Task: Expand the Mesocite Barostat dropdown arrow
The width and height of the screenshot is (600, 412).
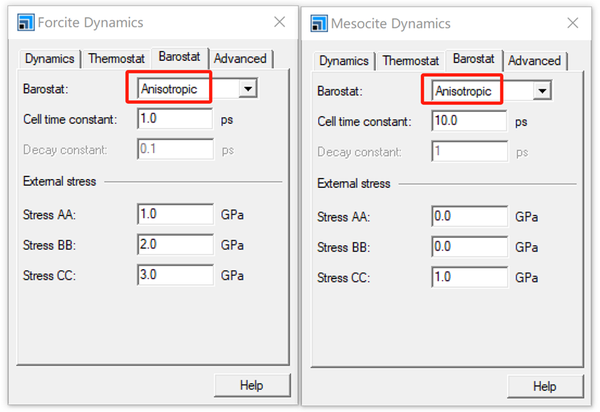Action: [x=542, y=91]
